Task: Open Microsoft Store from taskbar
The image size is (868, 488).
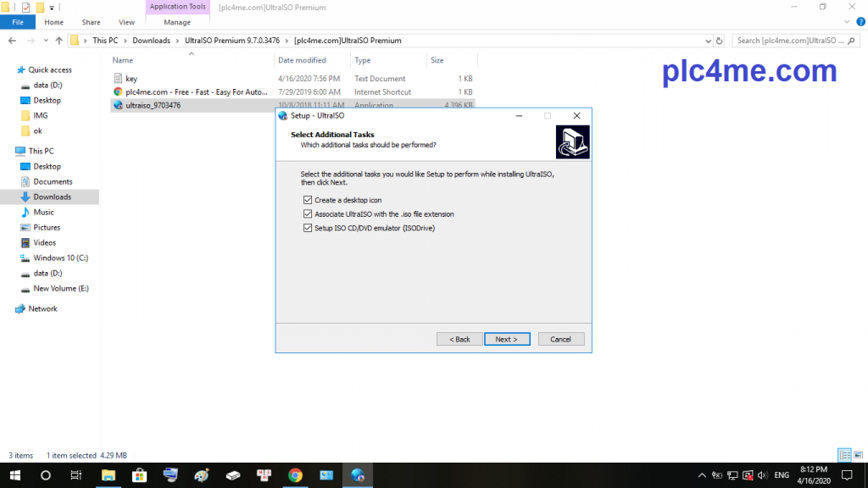Action: [x=140, y=475]
